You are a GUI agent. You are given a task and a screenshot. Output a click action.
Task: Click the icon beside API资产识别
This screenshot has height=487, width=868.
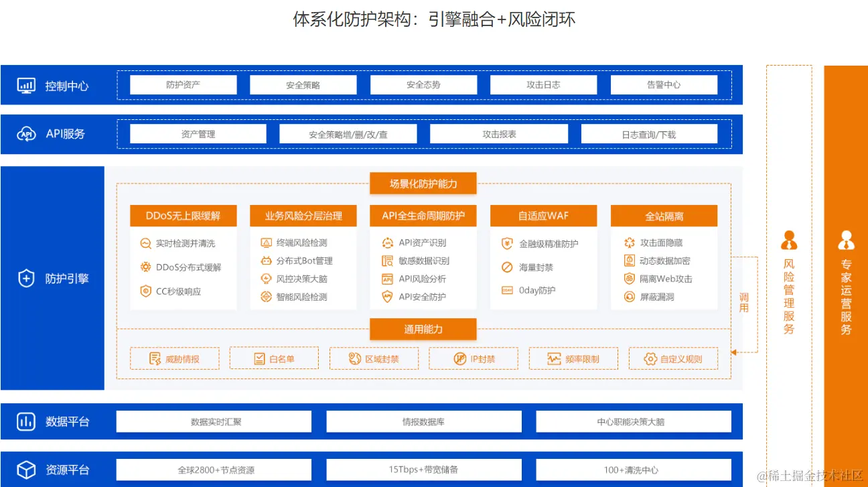tap(387, 242)
